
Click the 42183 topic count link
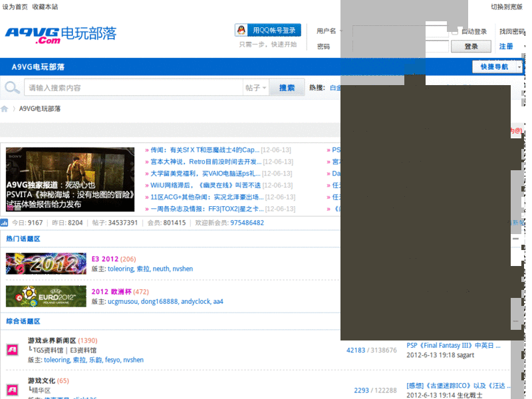[x=356, y=350]
